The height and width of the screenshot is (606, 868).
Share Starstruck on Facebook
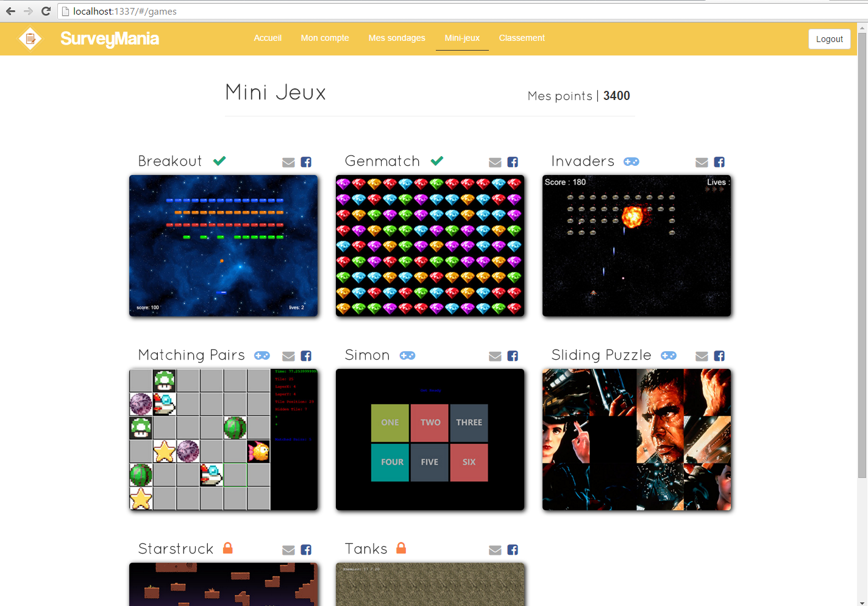[306, 550]
